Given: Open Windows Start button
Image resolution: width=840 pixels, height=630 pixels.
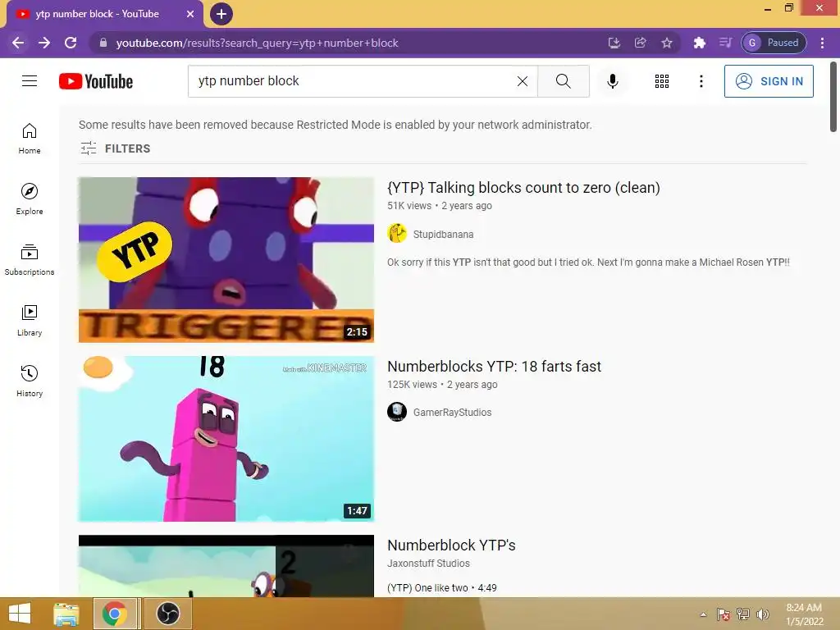Looking at the screenshot, I should [x=20, y=614].
